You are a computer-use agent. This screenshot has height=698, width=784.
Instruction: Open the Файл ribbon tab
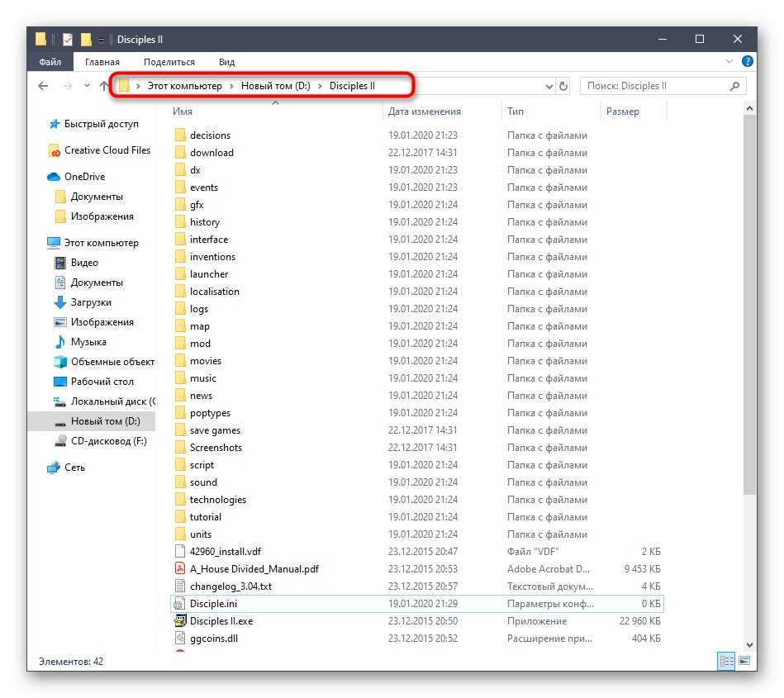pos(50,62)
